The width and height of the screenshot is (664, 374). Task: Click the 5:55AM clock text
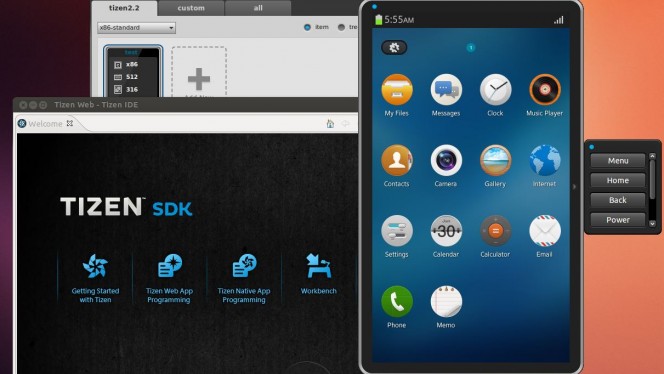(399, 19)
